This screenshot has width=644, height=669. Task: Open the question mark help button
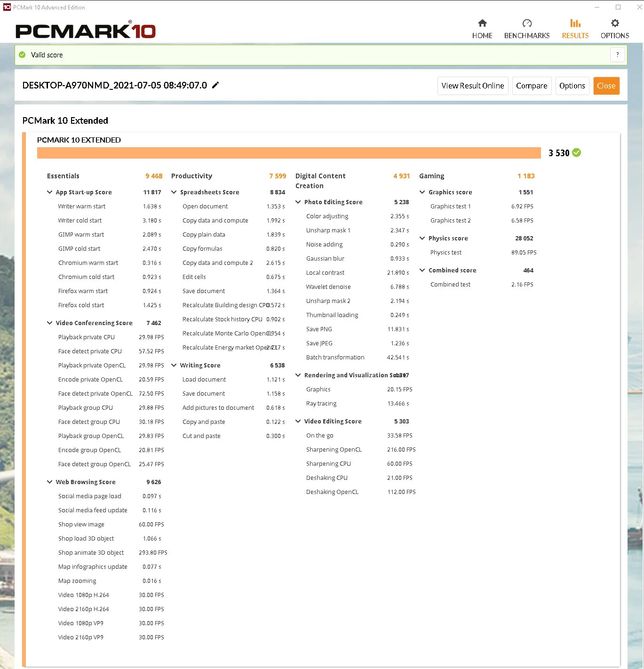tap(618, 55)
